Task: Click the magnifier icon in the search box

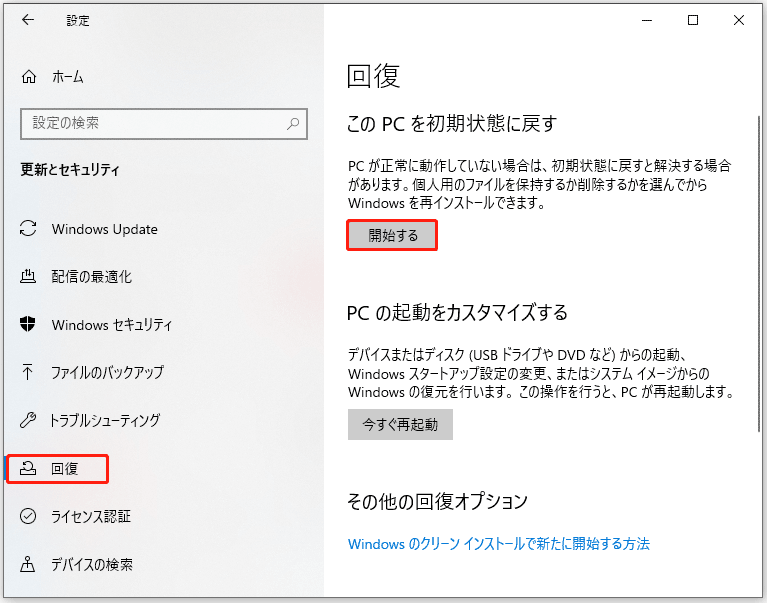Action: click(293, 123)
